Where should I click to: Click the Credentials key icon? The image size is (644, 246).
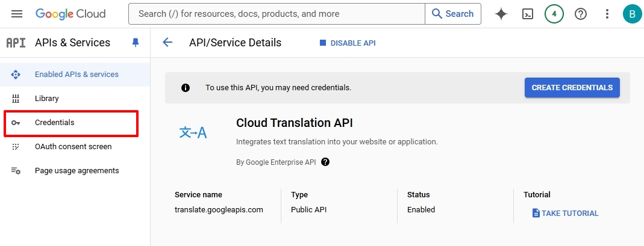[x=16, y=123]
